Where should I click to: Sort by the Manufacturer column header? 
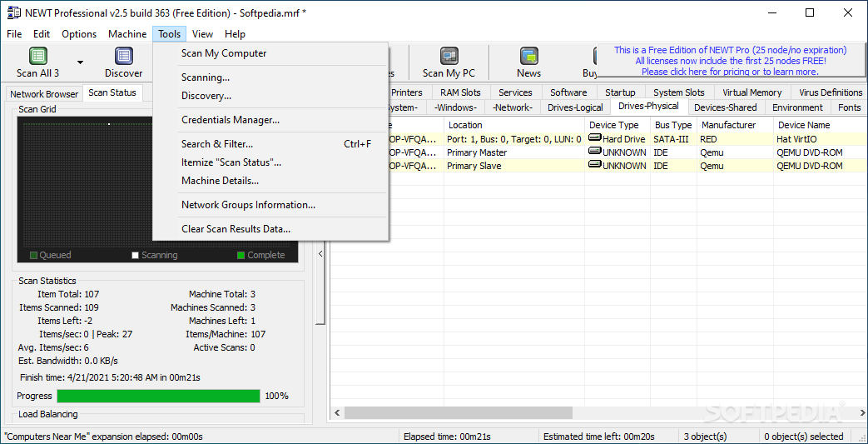point(735,125)
